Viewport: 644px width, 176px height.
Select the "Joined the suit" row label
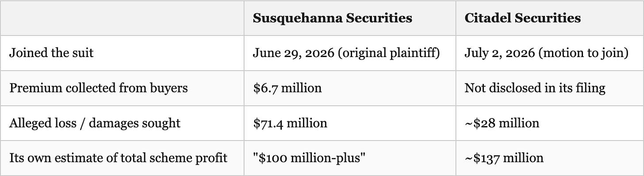click(x=51, y=53)
